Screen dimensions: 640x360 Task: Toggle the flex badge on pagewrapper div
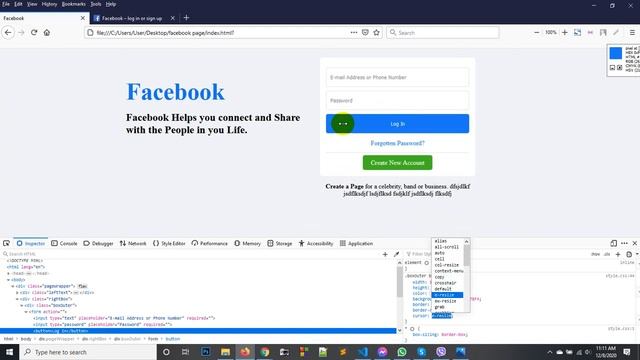point(82,286)
